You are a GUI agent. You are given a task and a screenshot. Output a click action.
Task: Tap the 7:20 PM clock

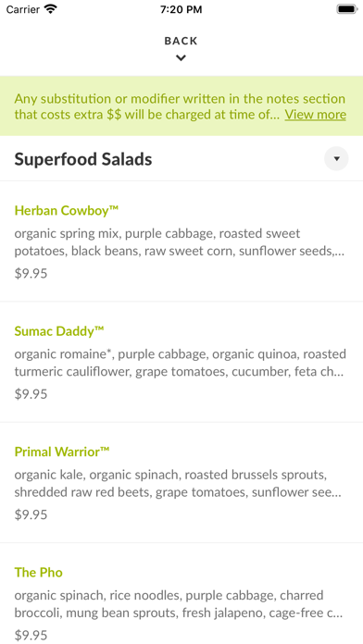click(181, 9)
